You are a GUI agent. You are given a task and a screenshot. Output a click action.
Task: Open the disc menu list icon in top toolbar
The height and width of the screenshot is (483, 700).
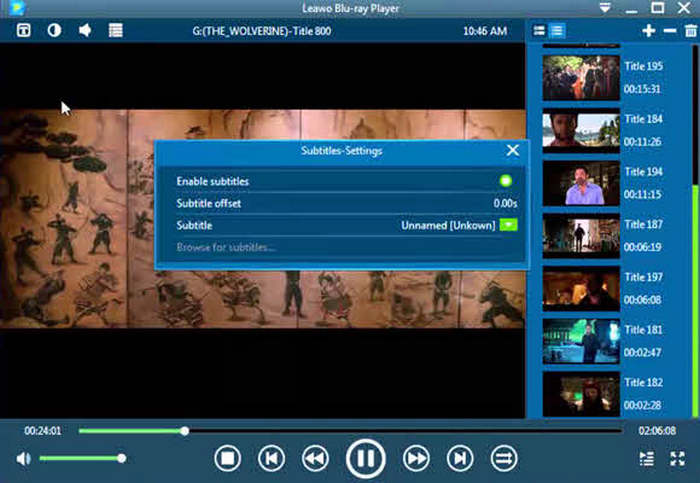(x=116, y=30)
